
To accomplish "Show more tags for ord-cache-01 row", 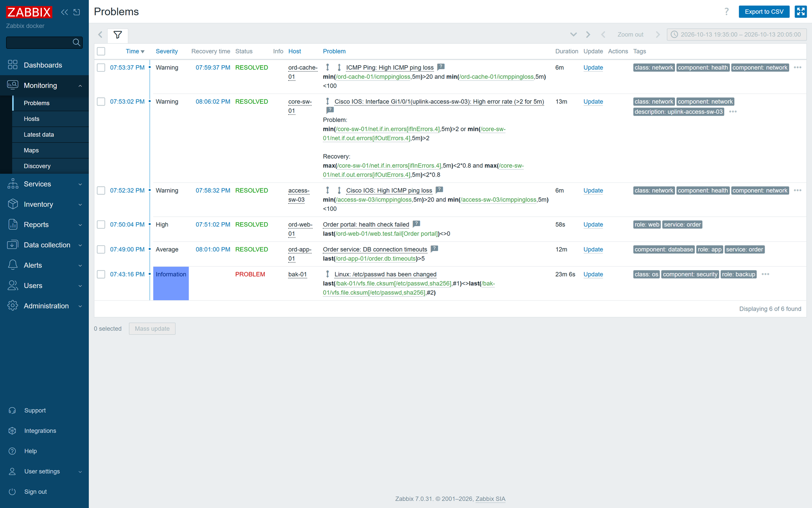I will (798, 67).
